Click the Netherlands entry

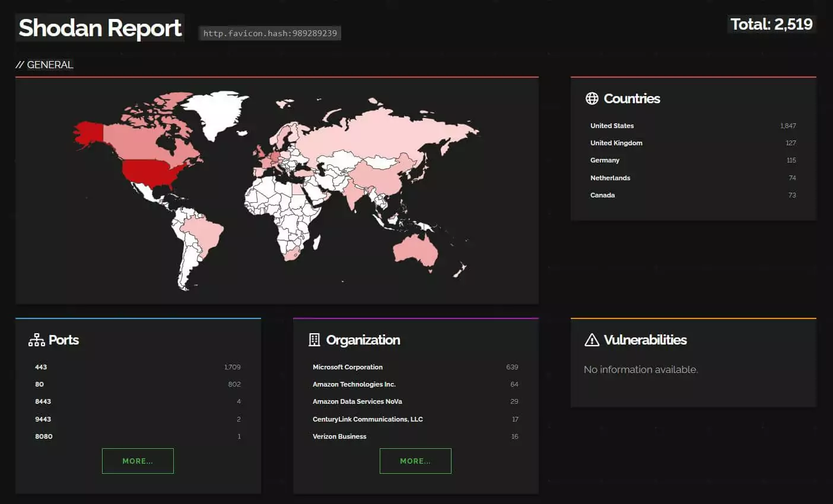pyautogui.click(x=610, y=177)
